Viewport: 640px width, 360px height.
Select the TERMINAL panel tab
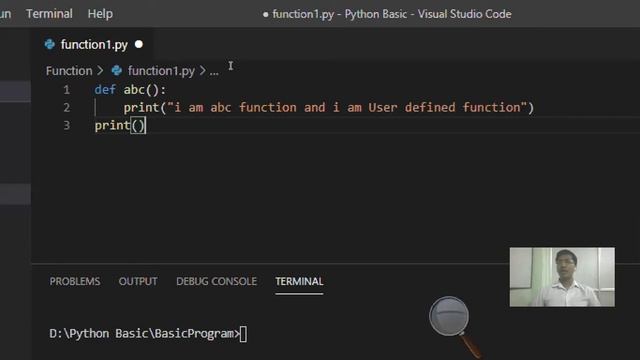pyautogui.click(x=299, y=281)
